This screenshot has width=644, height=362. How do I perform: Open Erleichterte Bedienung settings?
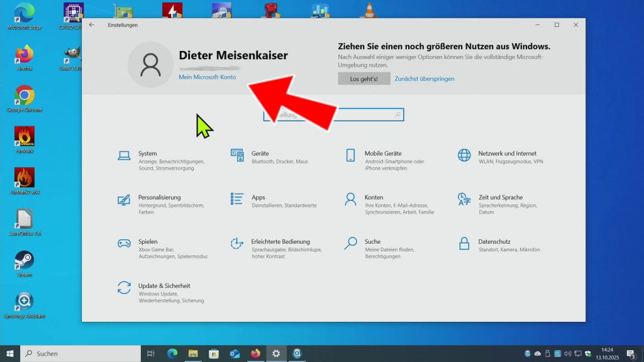(x=280, y=242)
